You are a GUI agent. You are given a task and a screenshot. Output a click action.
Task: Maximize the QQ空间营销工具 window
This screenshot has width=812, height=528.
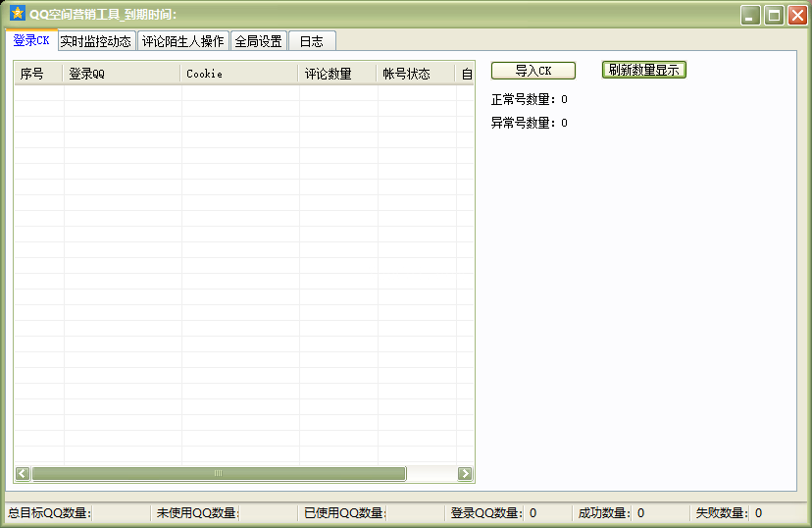click(774, 15)
